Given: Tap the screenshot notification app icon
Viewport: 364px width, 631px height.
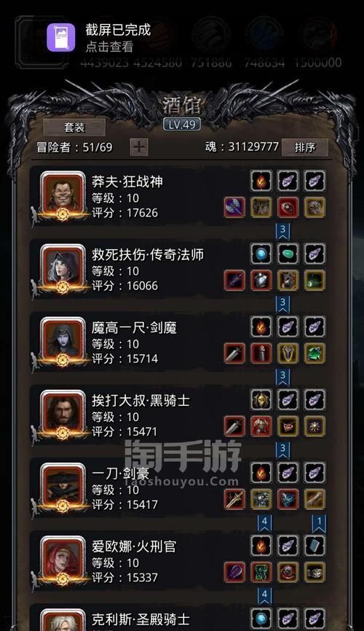Looking at the screenshot, I should [60, 37].
